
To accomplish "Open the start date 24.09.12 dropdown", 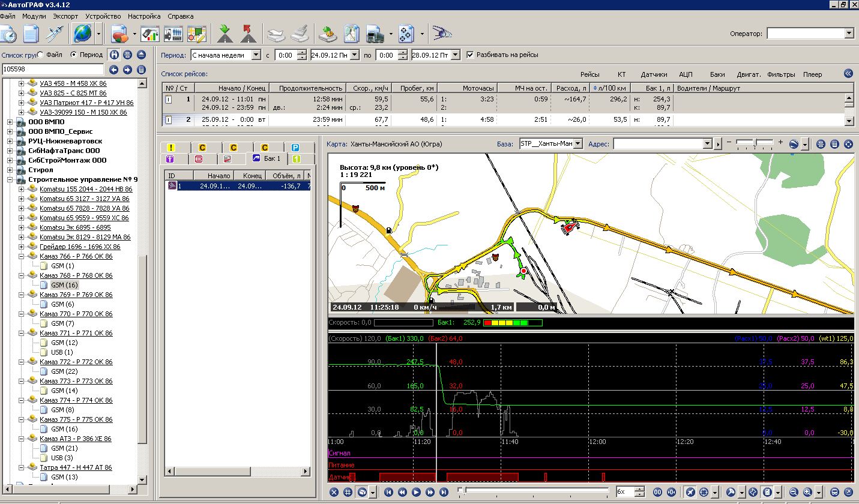I will click(355, 55).
